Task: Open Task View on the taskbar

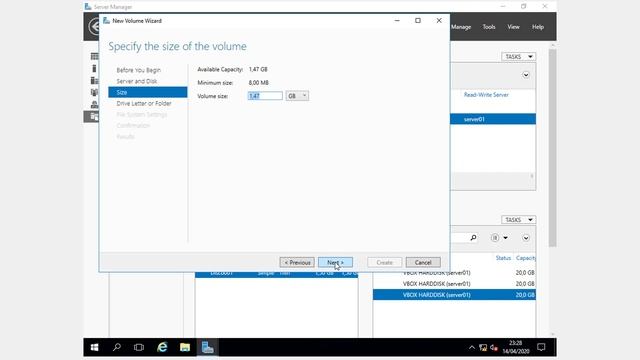Action: point(139,347)
